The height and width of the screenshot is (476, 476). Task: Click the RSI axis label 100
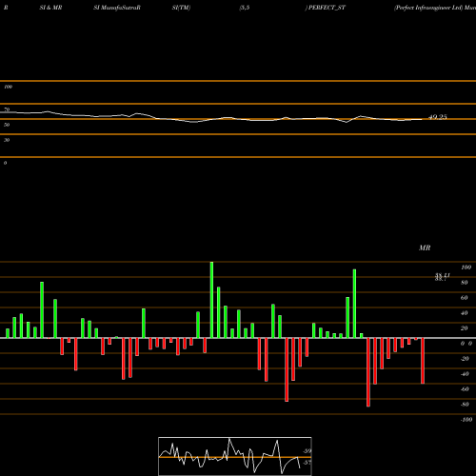[x=9, y=87]
